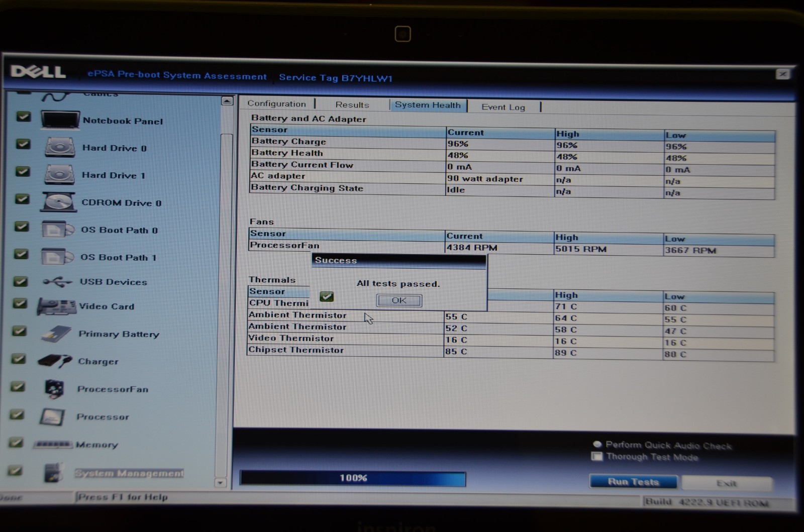804x532 pixels.
Task: Close the ePSA window with X
Action: [782, 74]
